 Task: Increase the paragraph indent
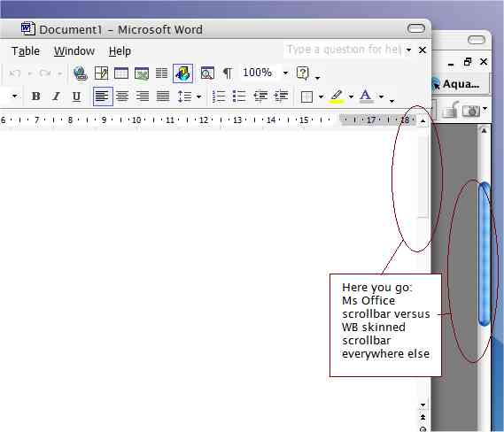coord(281,96)
